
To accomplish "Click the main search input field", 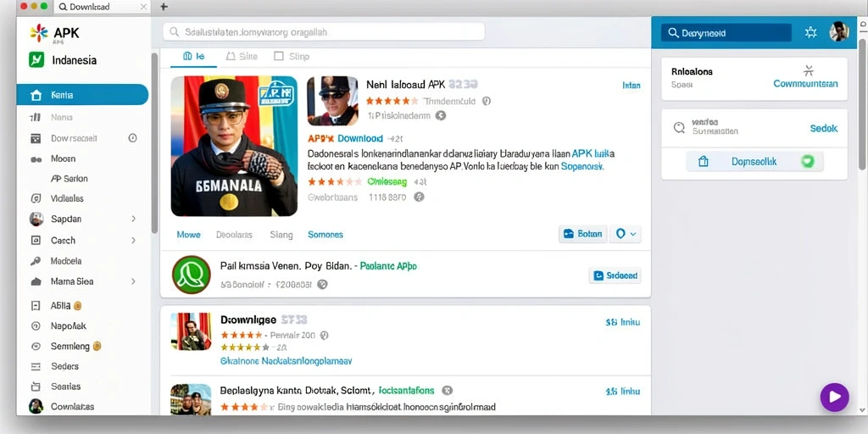I will coord(324,32).
